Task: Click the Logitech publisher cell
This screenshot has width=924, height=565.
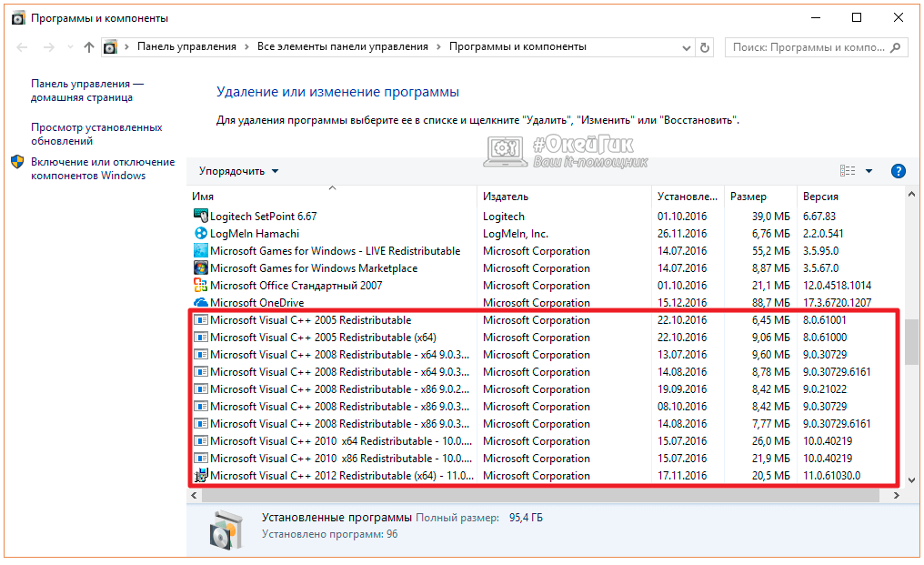Action: coord(503,217)
